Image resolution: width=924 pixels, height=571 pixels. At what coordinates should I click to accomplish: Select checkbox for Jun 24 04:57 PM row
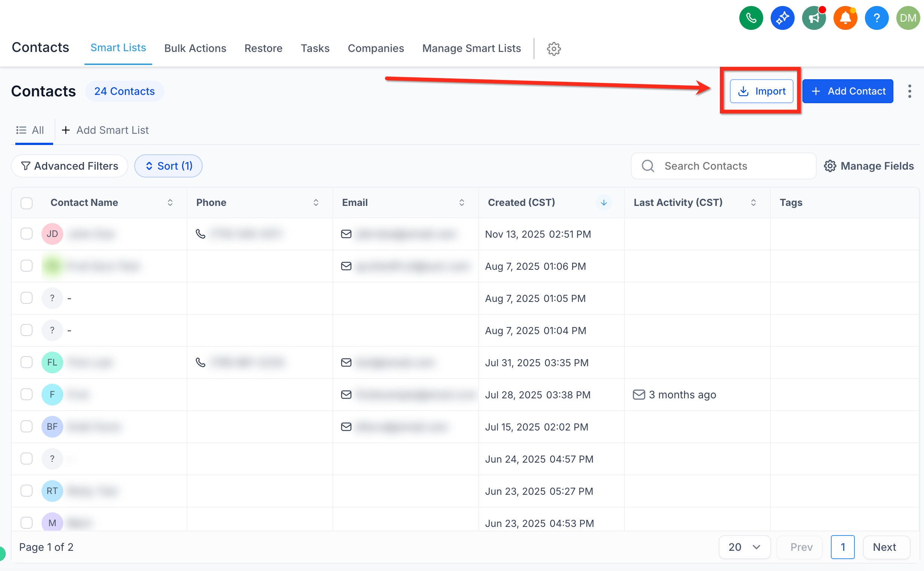[x=27, y=458]
